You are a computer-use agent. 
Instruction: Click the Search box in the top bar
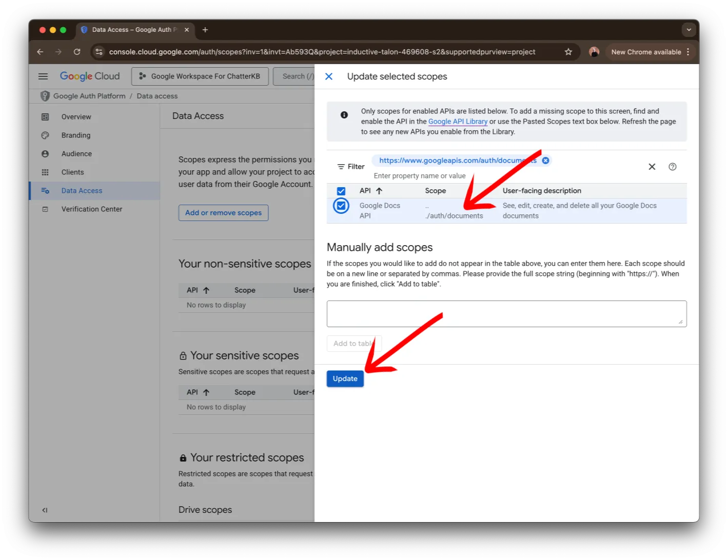click(x=294, y=76)
